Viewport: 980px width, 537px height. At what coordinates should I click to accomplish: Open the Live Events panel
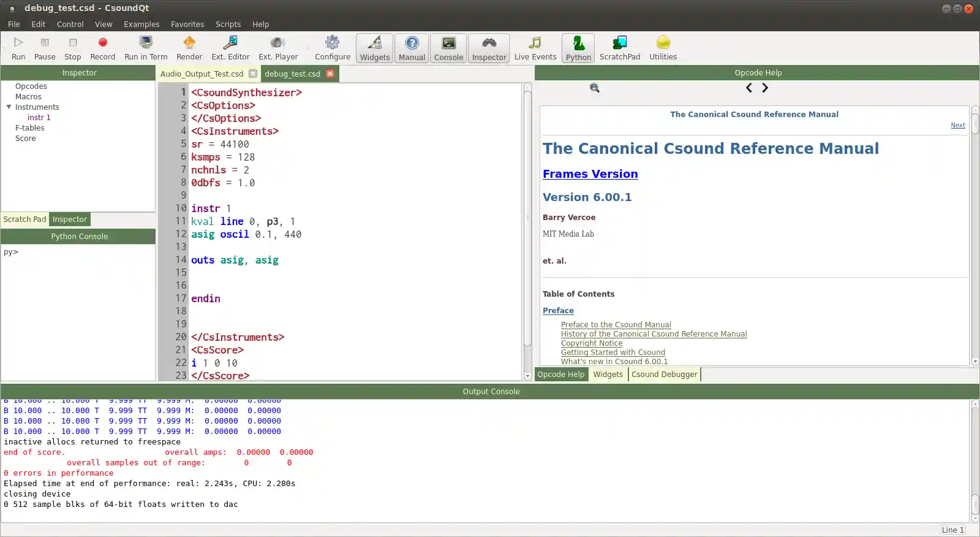535,48
